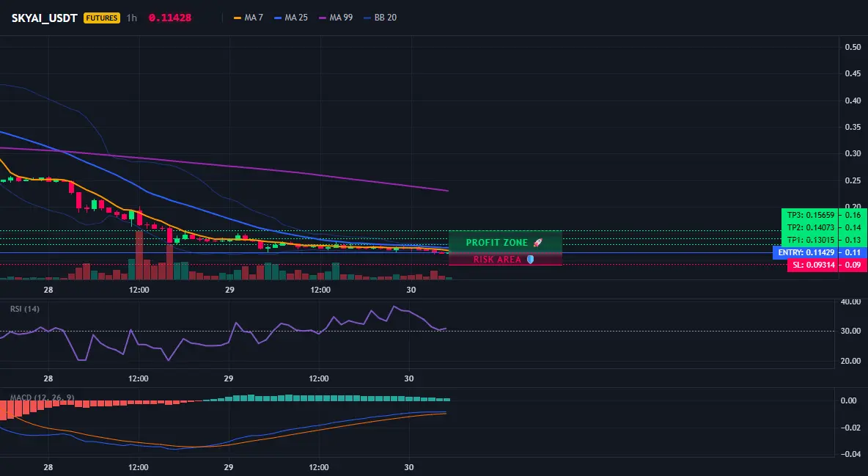Click the SKYAI_USDT symbol name
This screenshot has width=868, height=476.
pos(44,18)
